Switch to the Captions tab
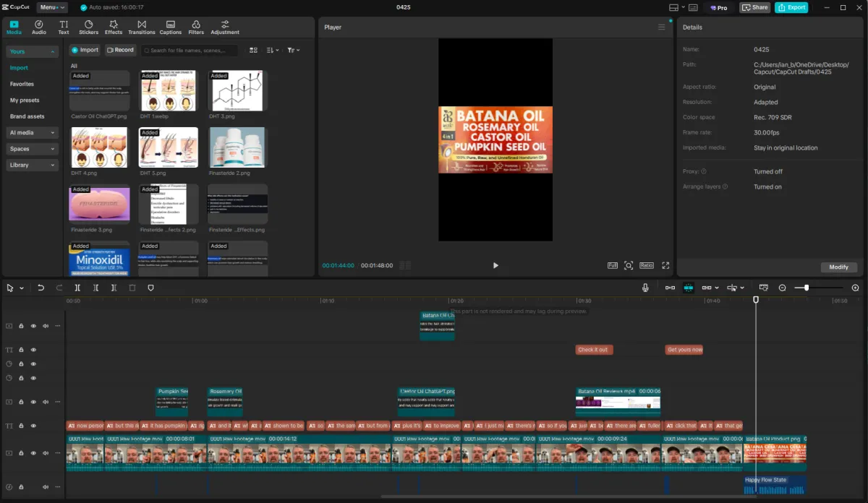The height and width of the screenshot is (503, 868). [171, 27]
